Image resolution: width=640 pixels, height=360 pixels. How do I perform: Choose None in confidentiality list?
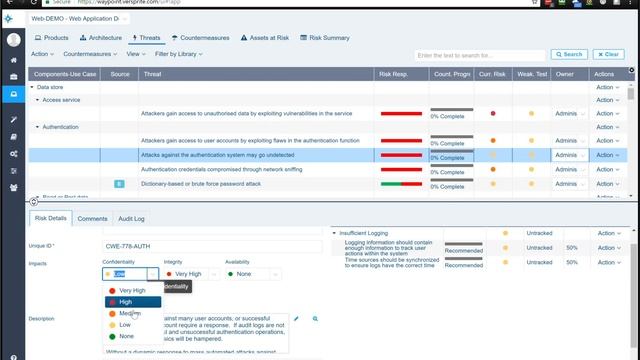(x=133, y=336)
